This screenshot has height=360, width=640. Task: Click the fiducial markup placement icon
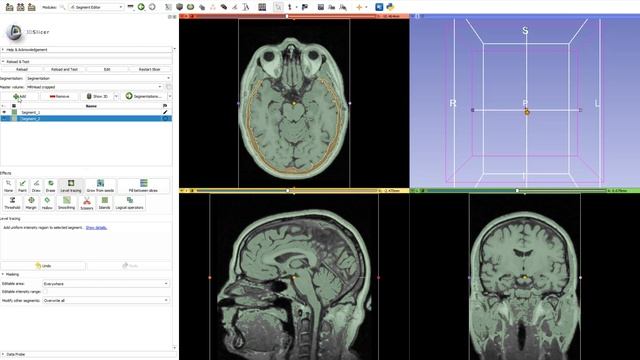[x=290, y=7]
